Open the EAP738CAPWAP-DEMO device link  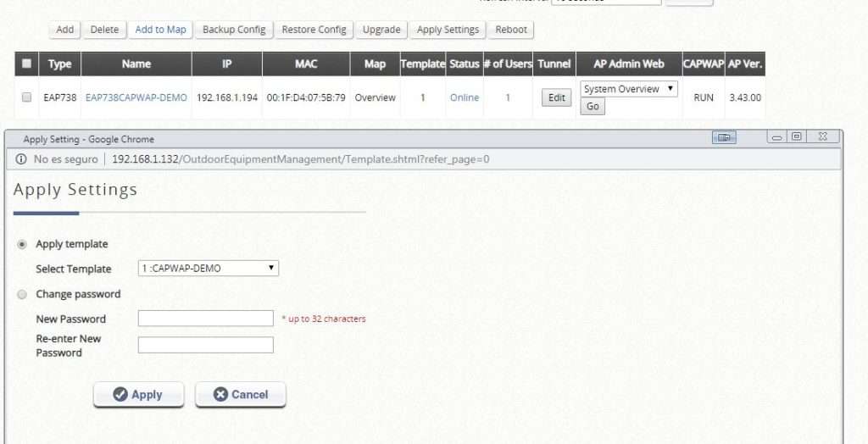pos(136,97)
